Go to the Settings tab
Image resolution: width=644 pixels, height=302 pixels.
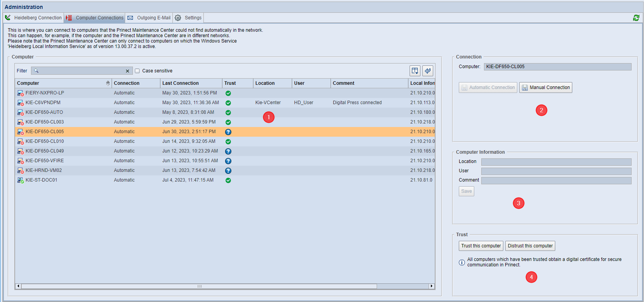(188, 18)
